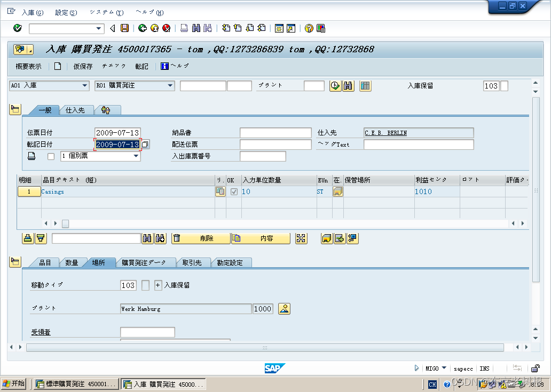551x392 pixels.
Task: Click the printer icon below 転記日付
Action: click(x=32, y=156)
